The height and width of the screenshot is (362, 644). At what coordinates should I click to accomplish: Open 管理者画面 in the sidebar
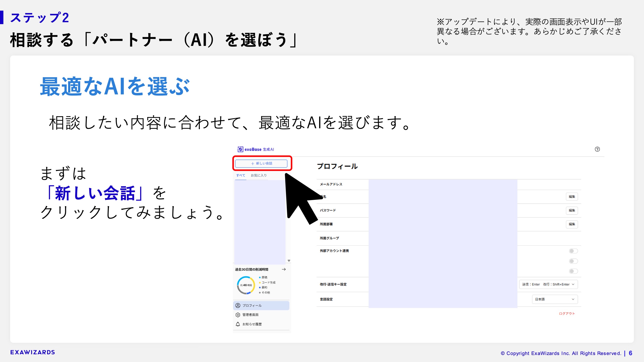click(x=261, y=315)
